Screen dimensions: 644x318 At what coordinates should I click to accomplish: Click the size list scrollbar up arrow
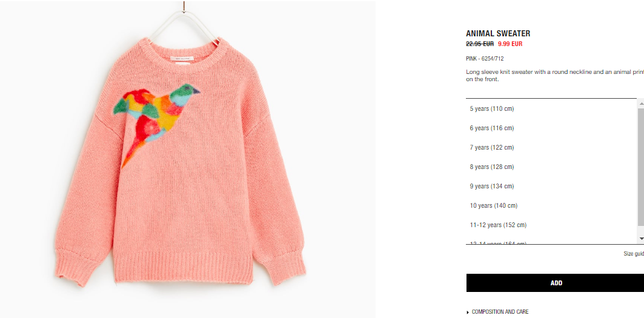tap(641, 104)
